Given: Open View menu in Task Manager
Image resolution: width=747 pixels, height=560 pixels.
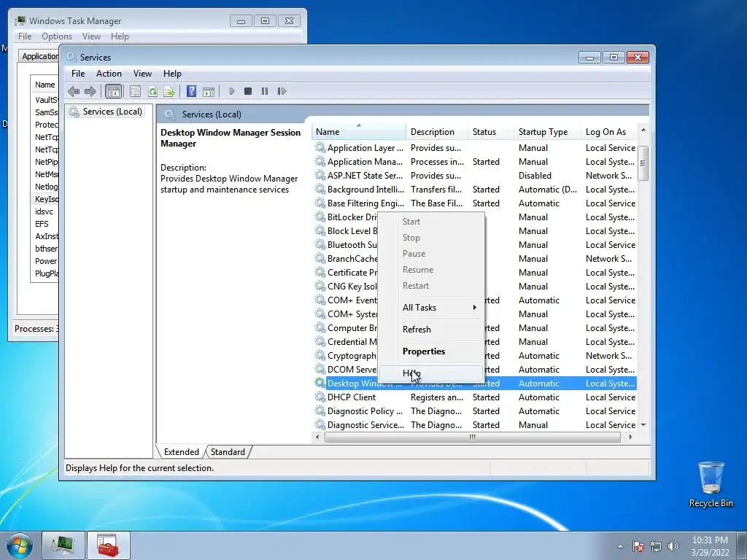Looking at the screenshot, I should [91, 36].
